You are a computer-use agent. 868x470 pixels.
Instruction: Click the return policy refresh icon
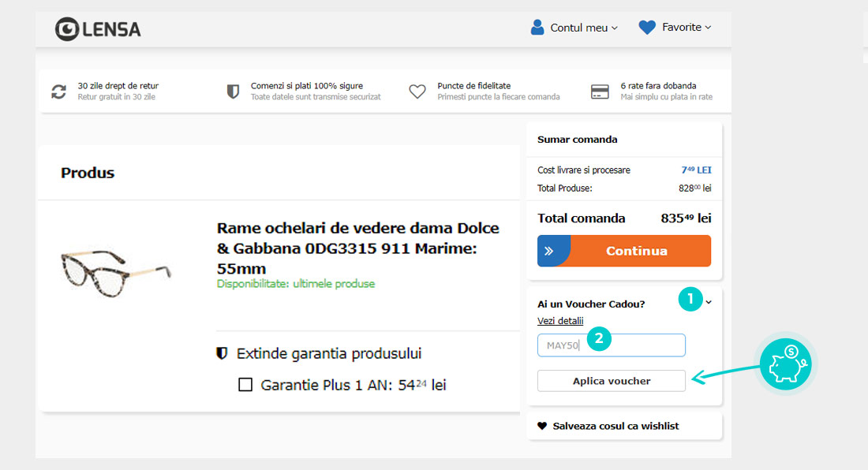[x=58, y=91]
